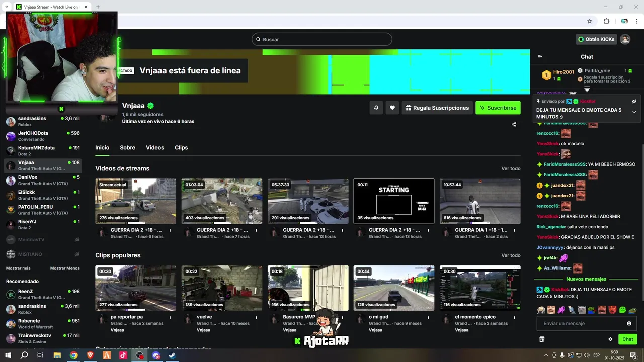Click Ver todo for Clips populares
644x362 pixels.
511,255
